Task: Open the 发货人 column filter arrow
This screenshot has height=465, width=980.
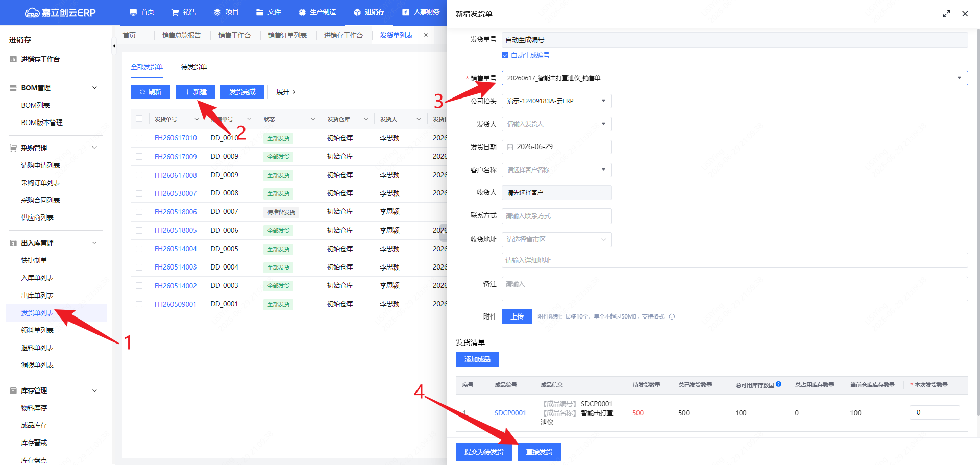Action: tap(419, 119)
